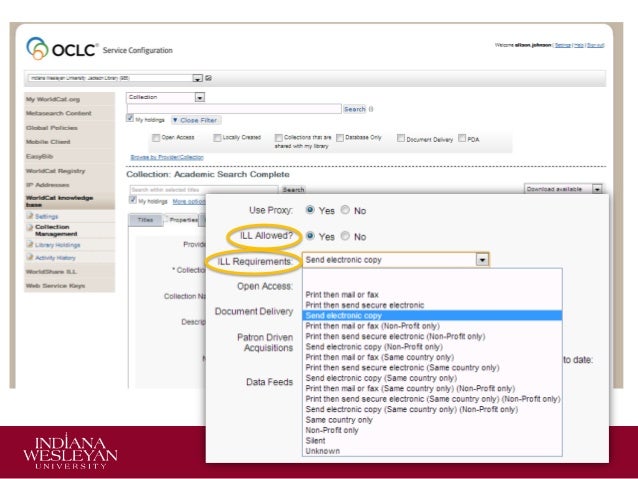638x479 pixels.
Task: Check the Locally Created filter
Action: point(217,138)
